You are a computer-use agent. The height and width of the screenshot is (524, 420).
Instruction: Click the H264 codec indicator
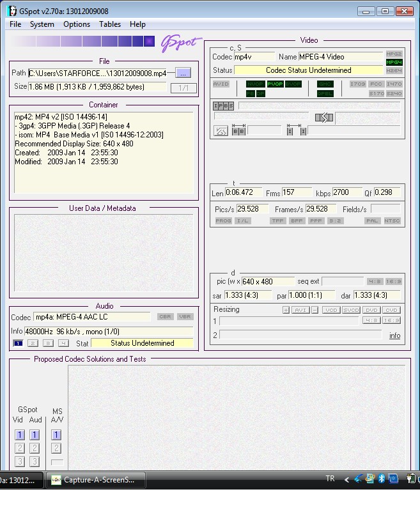(x=394, y=70)
